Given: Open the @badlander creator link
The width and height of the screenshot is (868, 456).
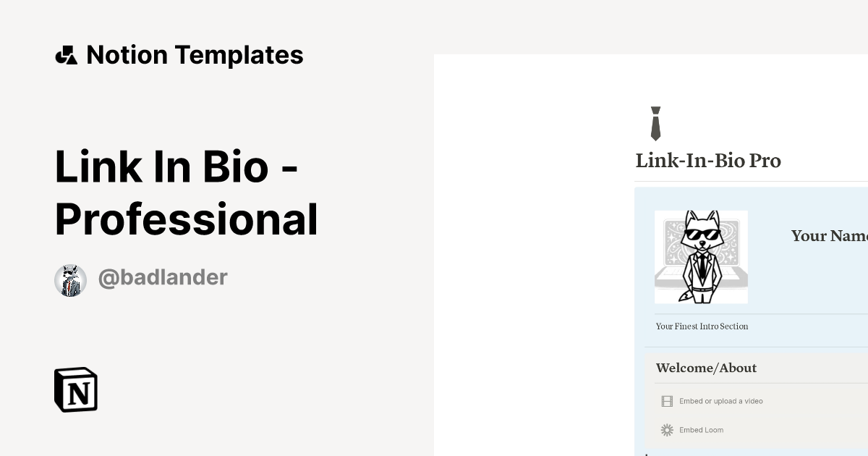Looking at the screenshot, I should pyautogui.click(x=162, y=277).
